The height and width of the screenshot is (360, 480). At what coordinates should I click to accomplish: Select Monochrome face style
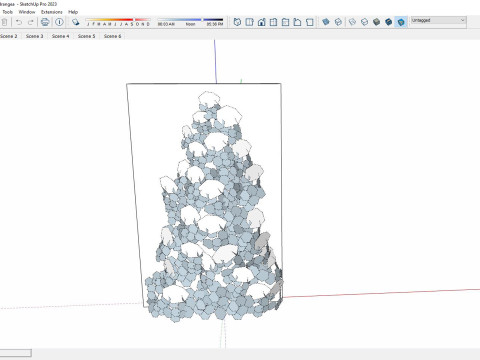click(401, 22)
